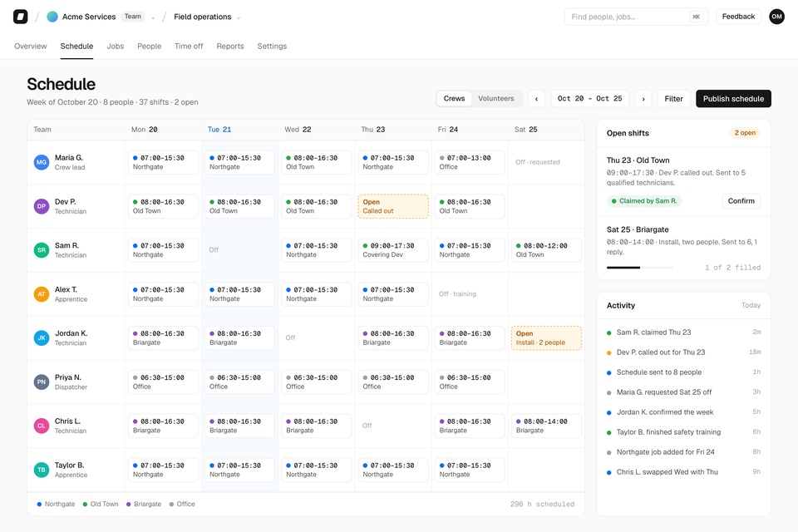Open the Settings tab
Viewport: 798px width, 532px height.
272,47
